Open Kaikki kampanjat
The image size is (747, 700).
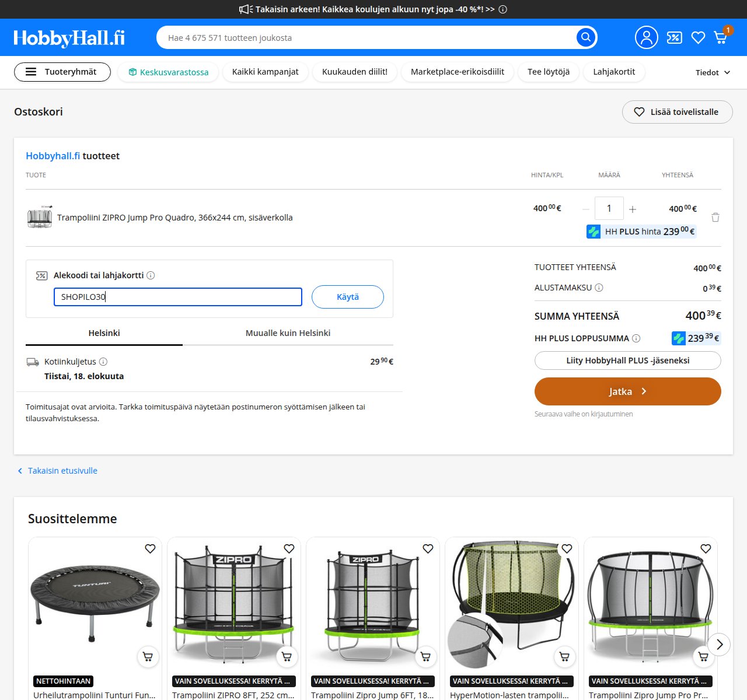coord(266,72)
